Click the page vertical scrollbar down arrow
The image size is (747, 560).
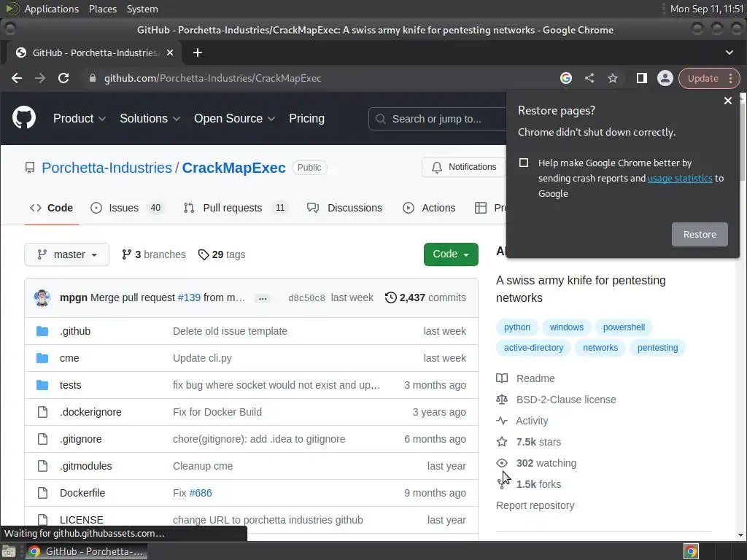[741, 535]
